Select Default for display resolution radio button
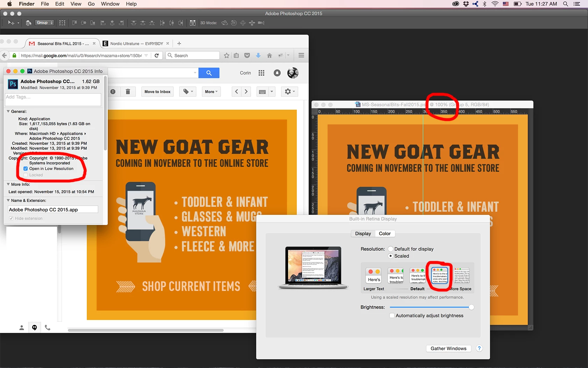This screenshot has height=368, width=588. pos(391,249)
